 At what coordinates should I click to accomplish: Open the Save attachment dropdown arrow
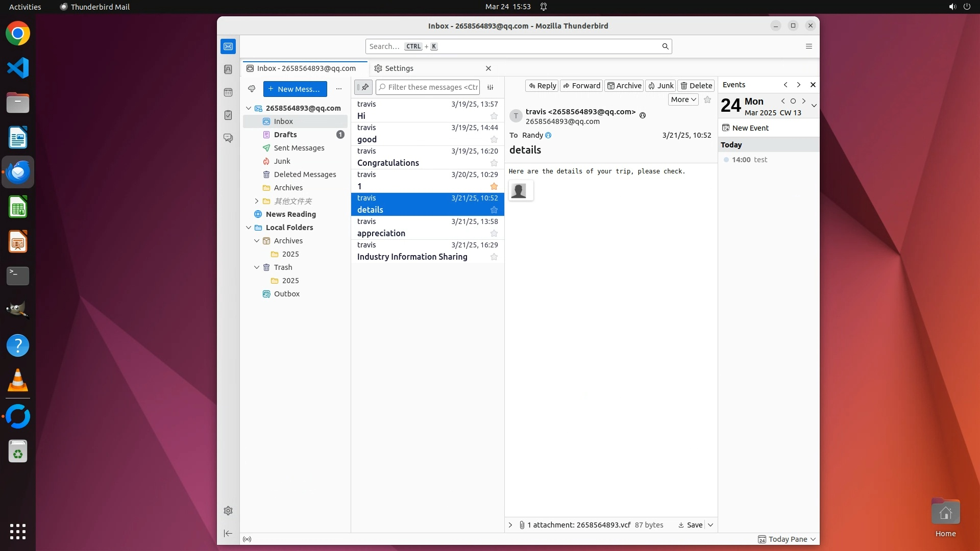pyautogui.click(x=710, y=525)
